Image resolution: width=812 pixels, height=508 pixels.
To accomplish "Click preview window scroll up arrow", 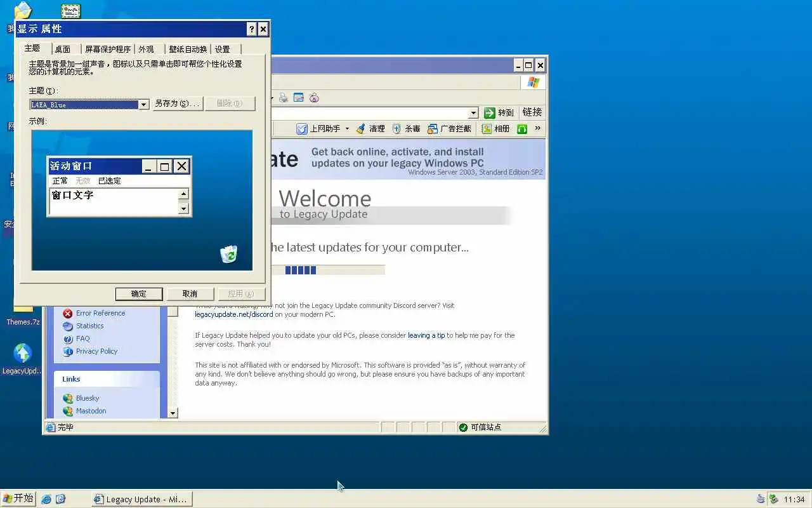I will coord(183,194).
